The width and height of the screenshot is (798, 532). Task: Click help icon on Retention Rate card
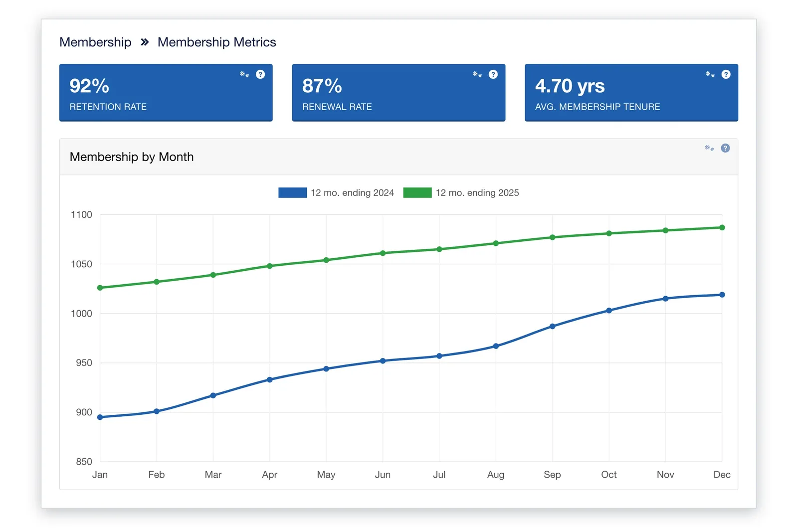coord(260,74)
